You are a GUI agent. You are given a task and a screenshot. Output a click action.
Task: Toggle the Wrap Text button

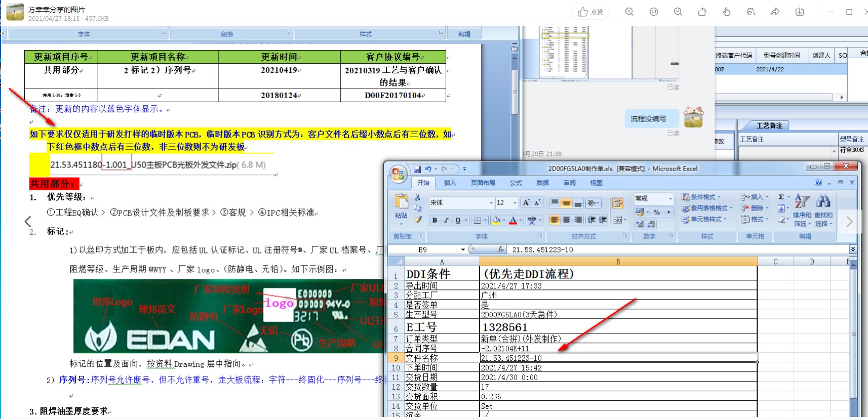[617, 203]
